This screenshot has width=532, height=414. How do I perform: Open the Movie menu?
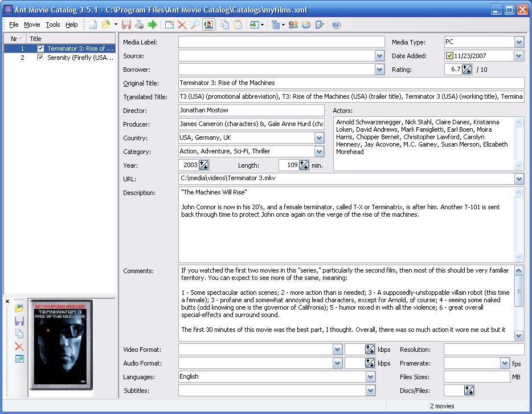(x=32, y=25)
